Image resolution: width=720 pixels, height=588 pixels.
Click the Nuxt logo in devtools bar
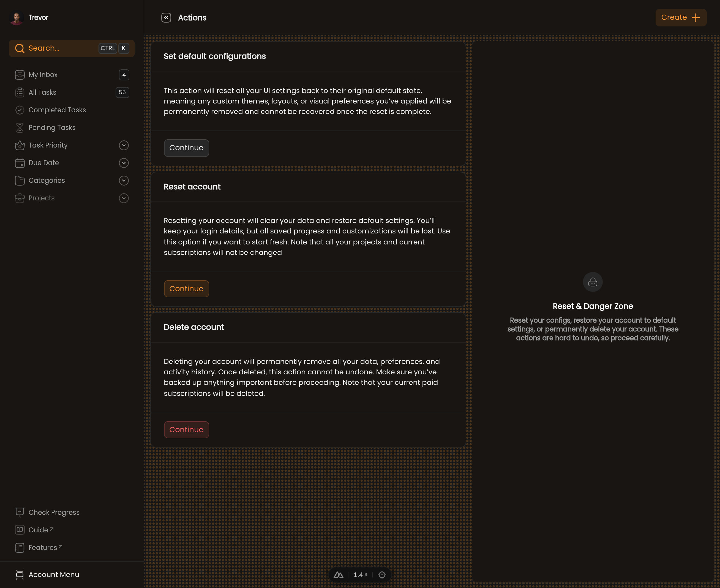coord(339,575)
